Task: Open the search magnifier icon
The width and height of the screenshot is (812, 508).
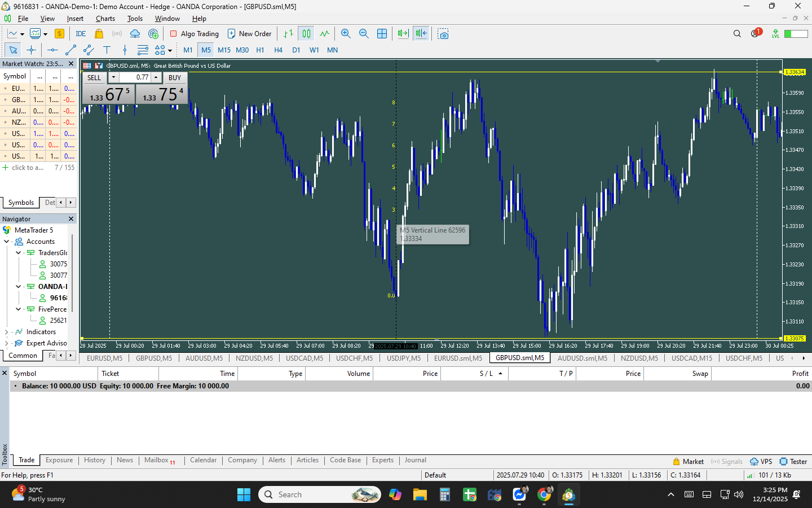Action: [x=737, y=34]
